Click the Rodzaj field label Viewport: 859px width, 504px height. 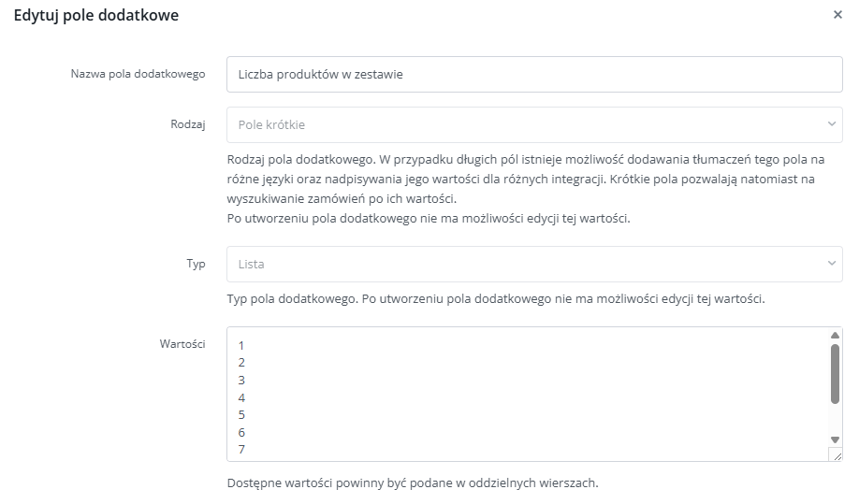point(188,124)
